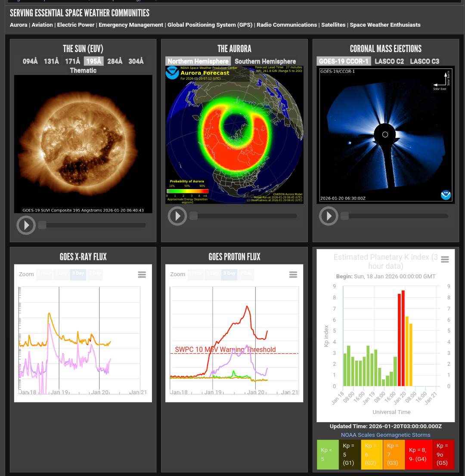The height and width of the screenshot is (476, 465).
Task: Click the Kp < 5 green scale box
Action: [x=328, y=454]
